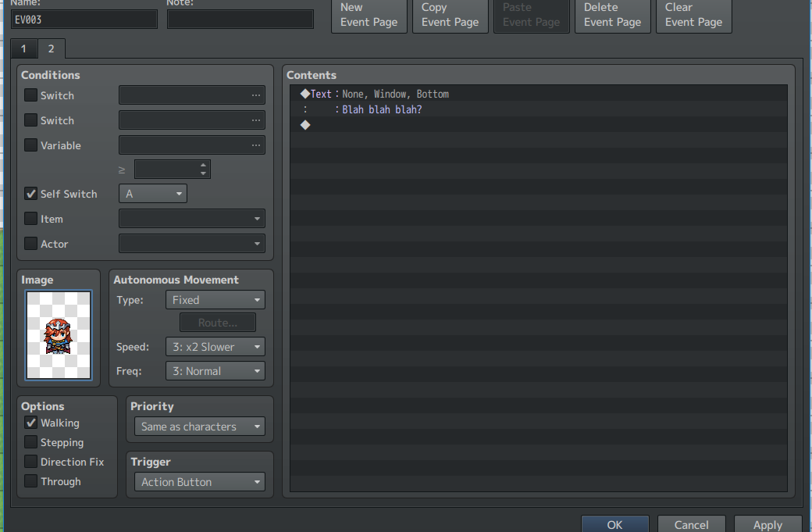812x532 pixels.
Task: Select the empty diamond command line
Action: pyautogui.click(x=539, y=125)
